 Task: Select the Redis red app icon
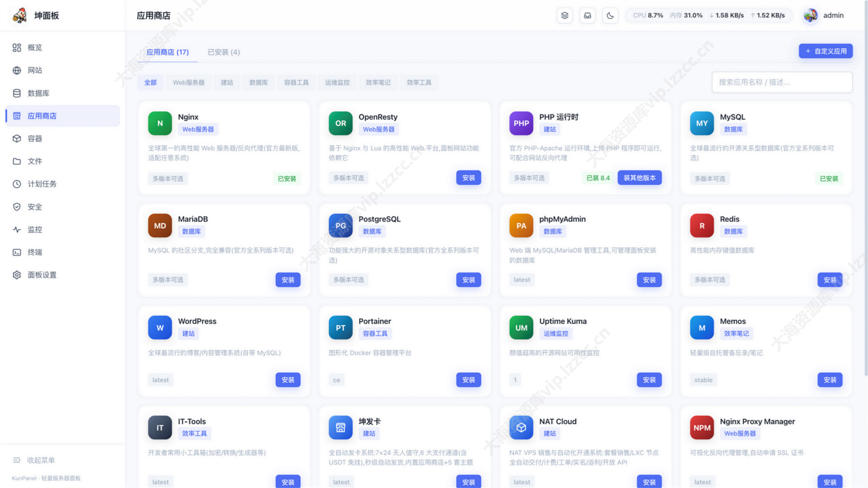point(702,226)
